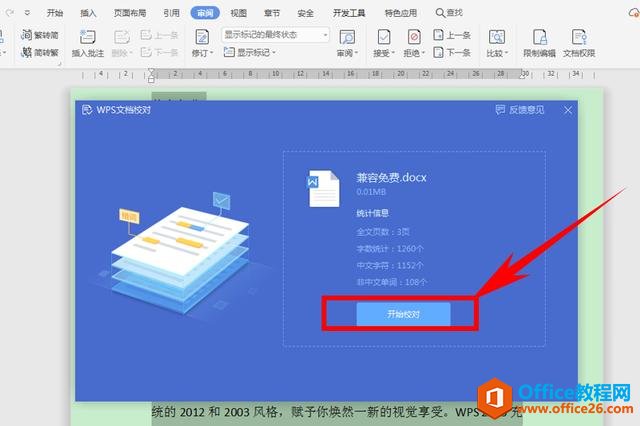Open the 页面布局 tab
Image resolution: width=640 pixels, height=426 pixels.
tap(130, 13)
